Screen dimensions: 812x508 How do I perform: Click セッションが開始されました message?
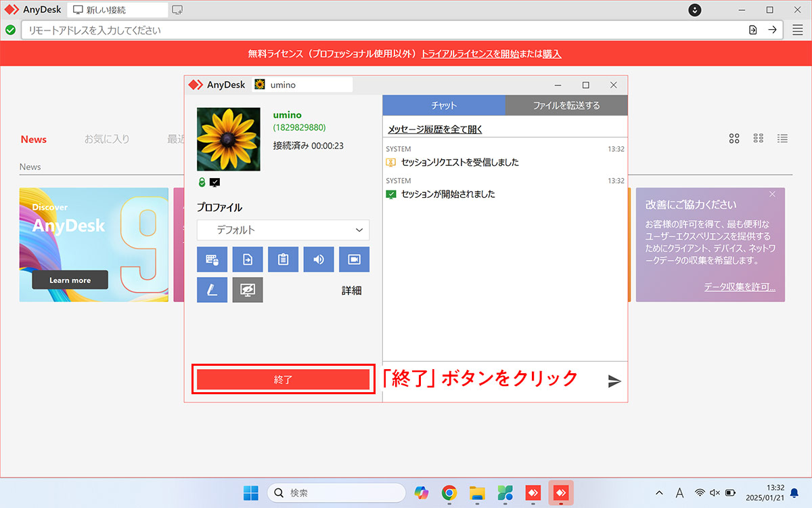tap(448, 194)
